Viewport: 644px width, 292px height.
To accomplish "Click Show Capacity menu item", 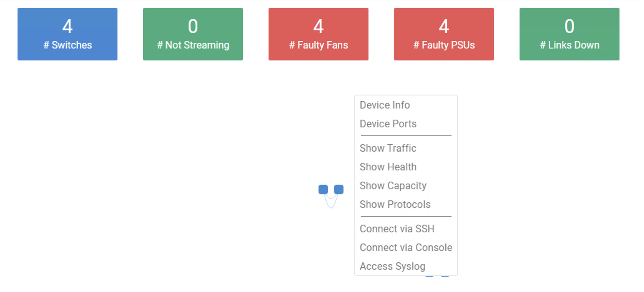I will (393, 186).
